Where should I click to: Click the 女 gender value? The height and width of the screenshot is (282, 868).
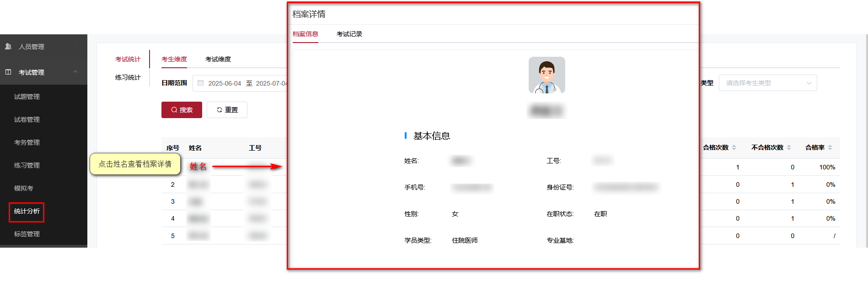point(455,214)
